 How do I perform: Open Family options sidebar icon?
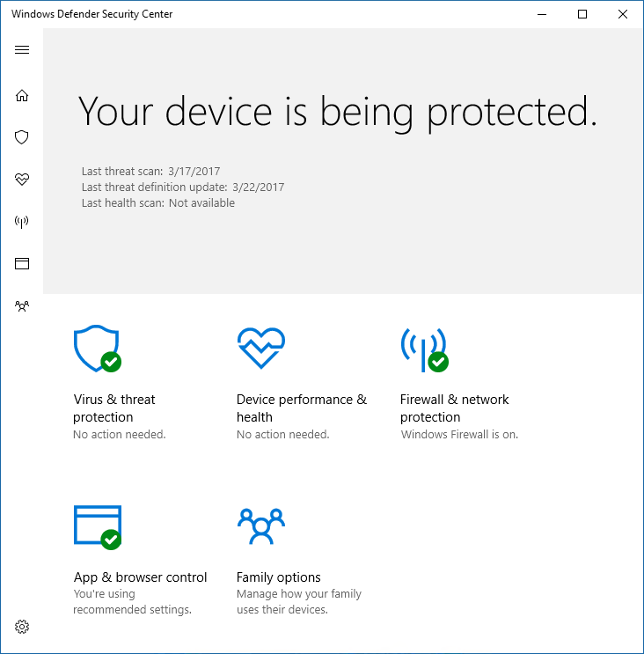(x=22, y=305)
